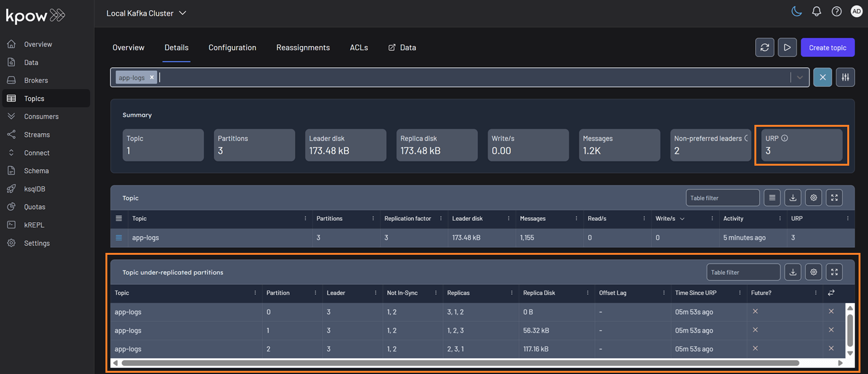Switch to the Configuration tab
868x374 pixels.
232,48
